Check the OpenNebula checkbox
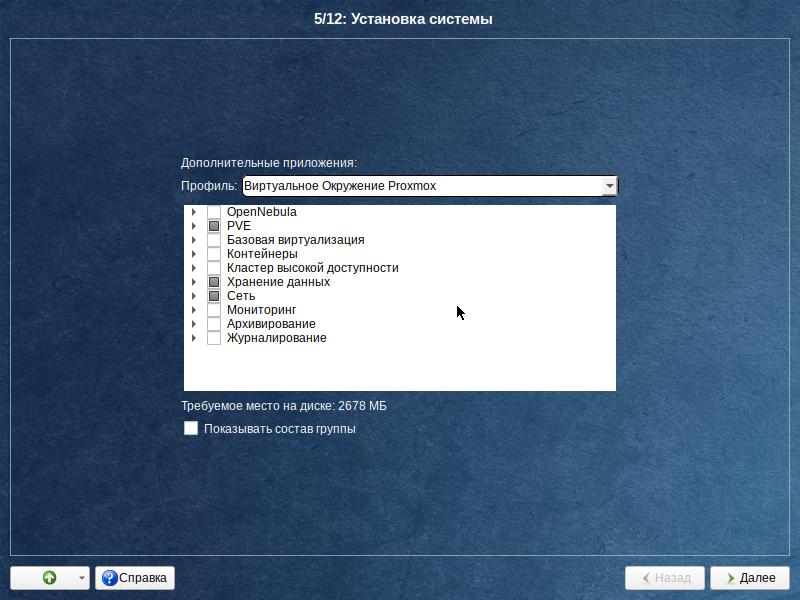 (x=214, y=212)
